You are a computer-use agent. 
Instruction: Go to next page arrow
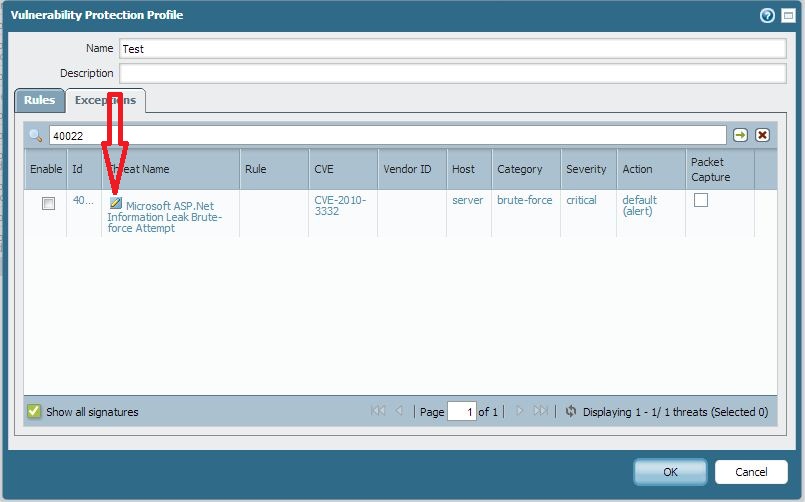click(x=520, y=411)
